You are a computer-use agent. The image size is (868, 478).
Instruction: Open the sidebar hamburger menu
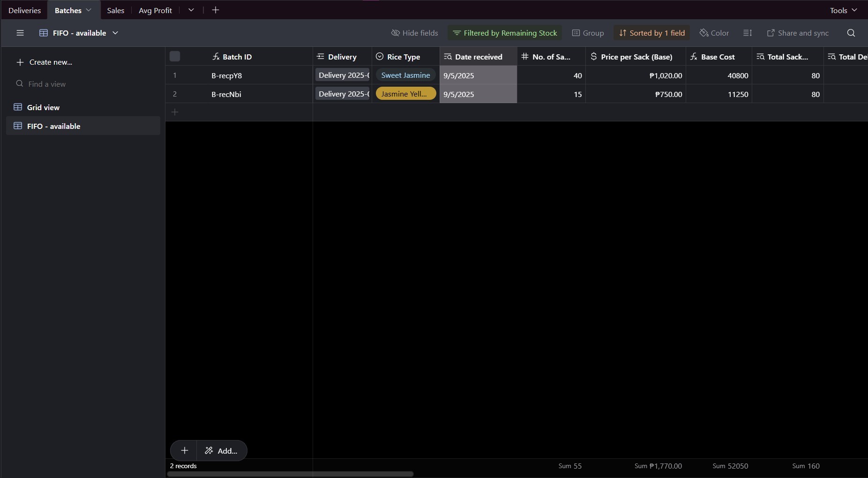[20, 33]
